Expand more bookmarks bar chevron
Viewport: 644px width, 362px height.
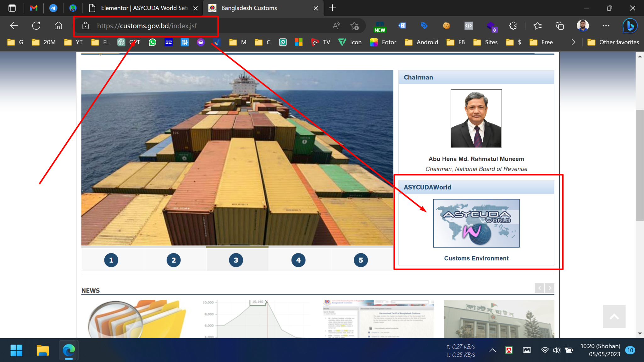(x=573, y=42)
